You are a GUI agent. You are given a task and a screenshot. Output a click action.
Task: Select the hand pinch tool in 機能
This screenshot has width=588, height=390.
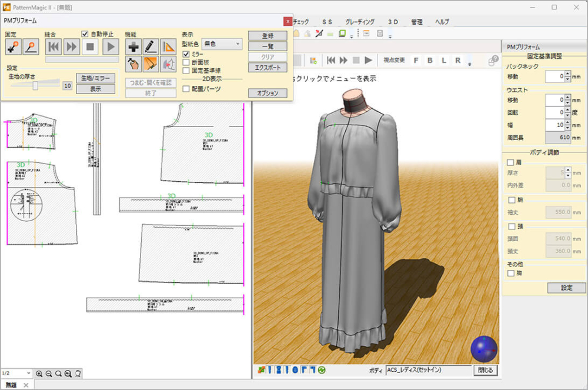point(133,64)
